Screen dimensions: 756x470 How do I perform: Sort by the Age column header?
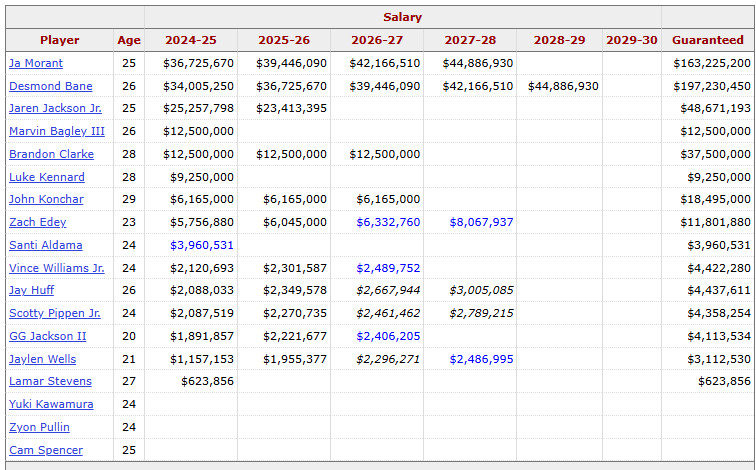129,40
